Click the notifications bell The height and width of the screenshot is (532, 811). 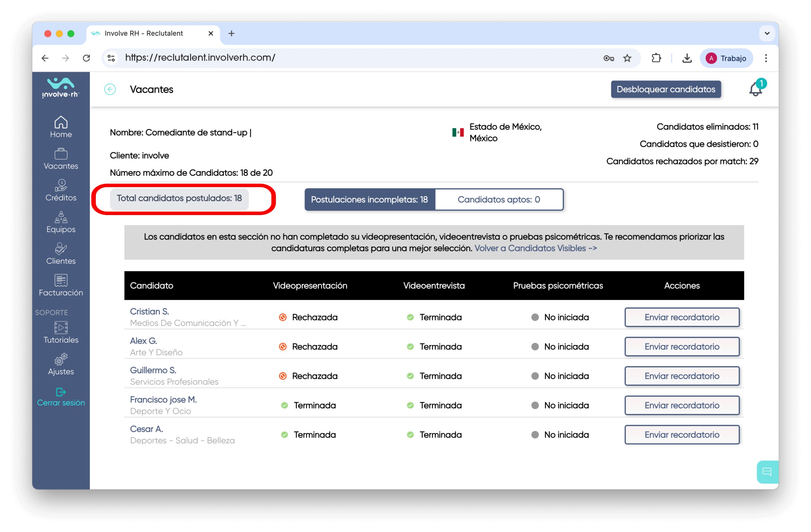(x=755, y=90)
